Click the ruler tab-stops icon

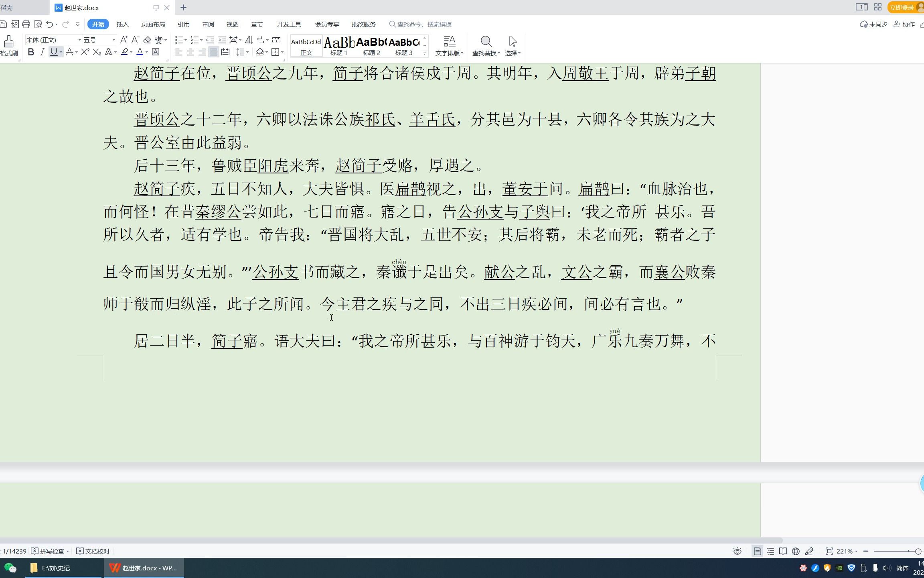pyautogui.click(x=276, y=40)
